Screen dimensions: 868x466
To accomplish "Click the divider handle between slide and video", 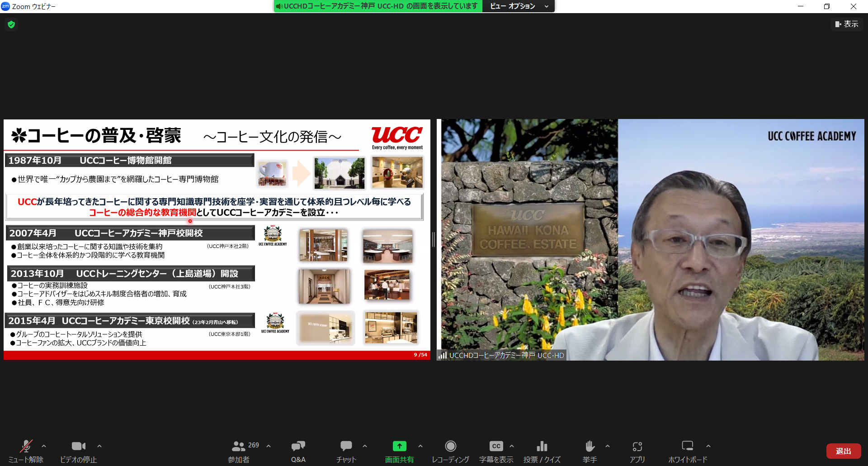I will tap(434, 240).
